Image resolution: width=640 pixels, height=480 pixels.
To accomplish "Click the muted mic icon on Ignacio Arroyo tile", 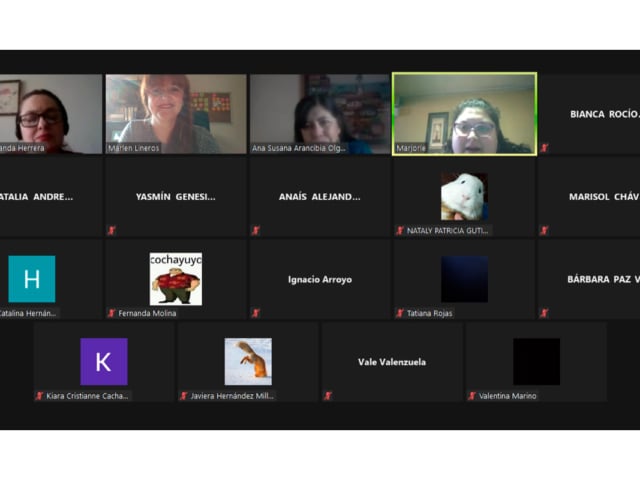I will click(x=256, y=313).
